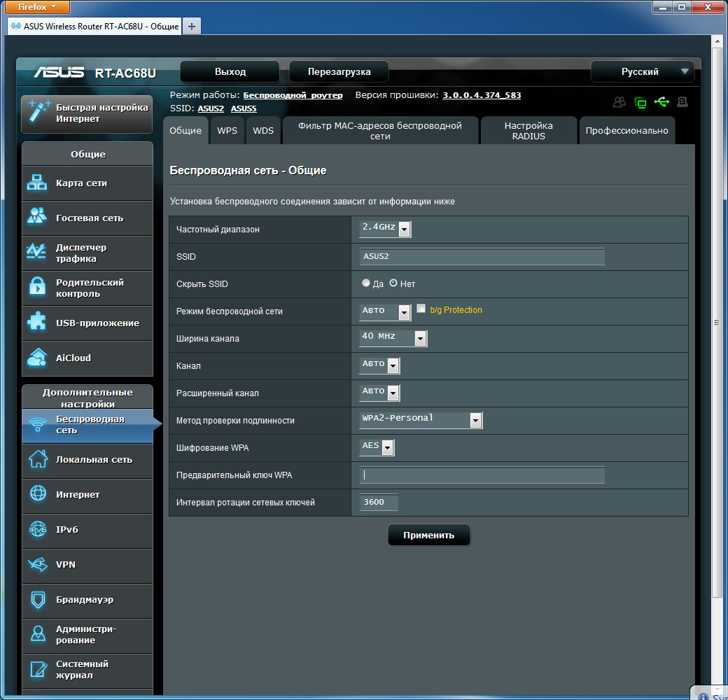Click the Internet globe icon

pyautogui.click(x=38, y=493)
